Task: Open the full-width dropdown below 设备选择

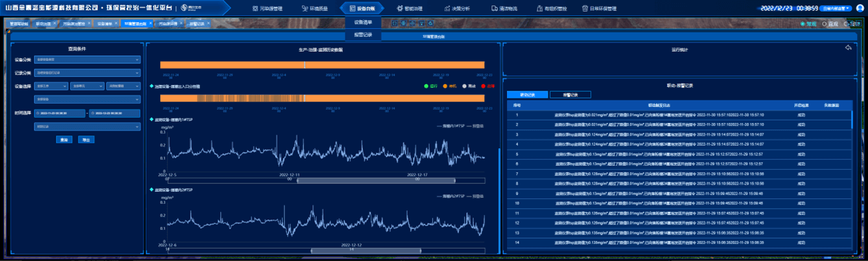Action: [x=87, y=99]
